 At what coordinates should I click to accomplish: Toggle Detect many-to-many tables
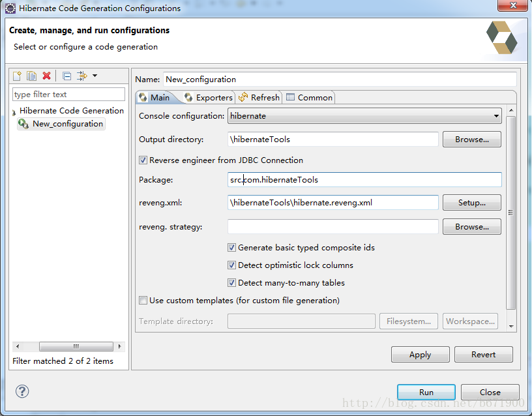click(x=231, y=282)
